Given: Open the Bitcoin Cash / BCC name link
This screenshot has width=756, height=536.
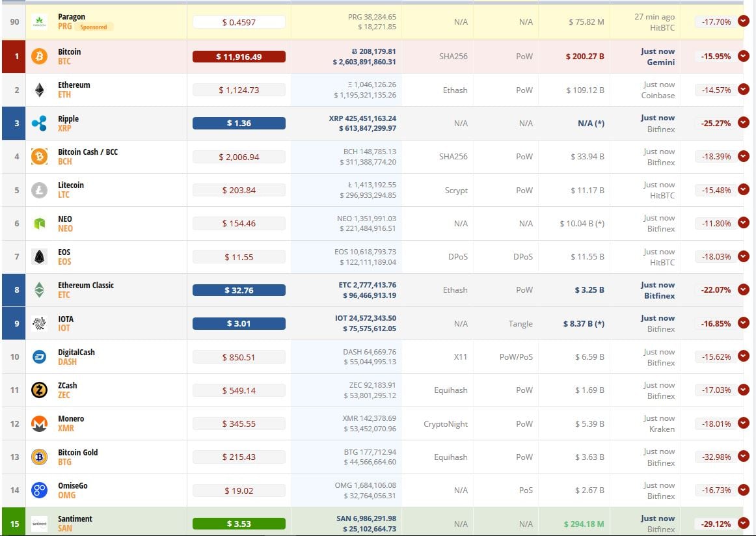Looking at the screenshot, I should pos(88,152).
